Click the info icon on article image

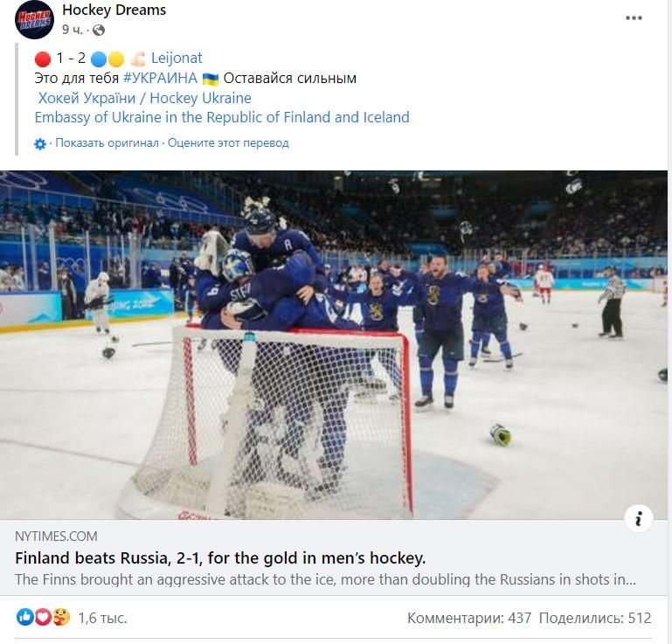click(639, 518)
